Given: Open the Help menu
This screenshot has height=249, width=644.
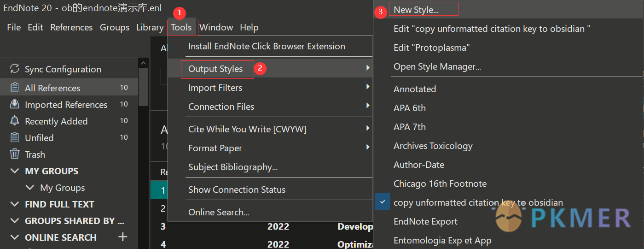Looking at the screenshot, I should (249, 27).
